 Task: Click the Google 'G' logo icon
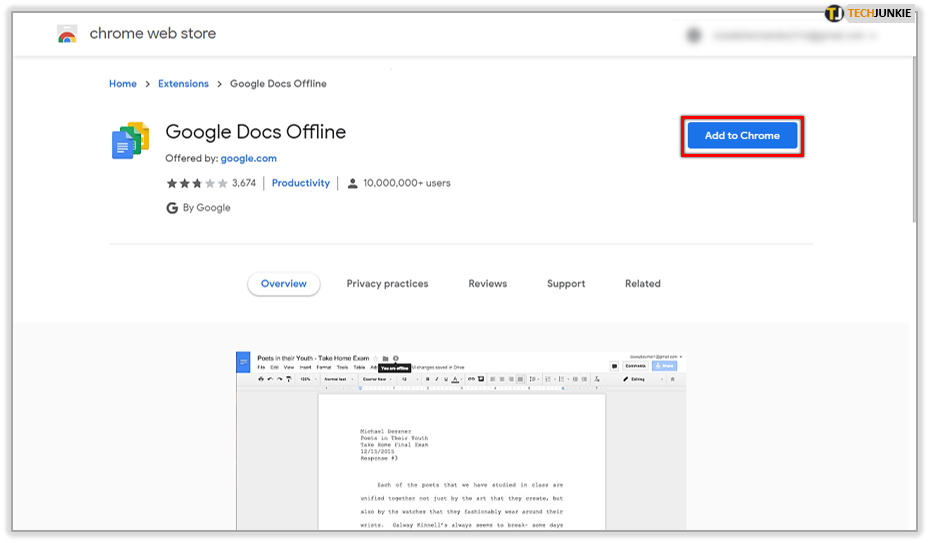(172, 208)
